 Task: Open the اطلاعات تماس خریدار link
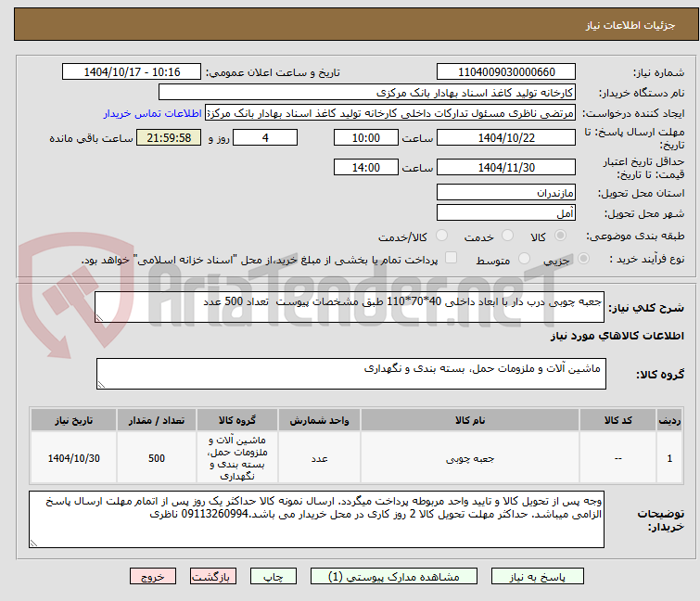153,113
